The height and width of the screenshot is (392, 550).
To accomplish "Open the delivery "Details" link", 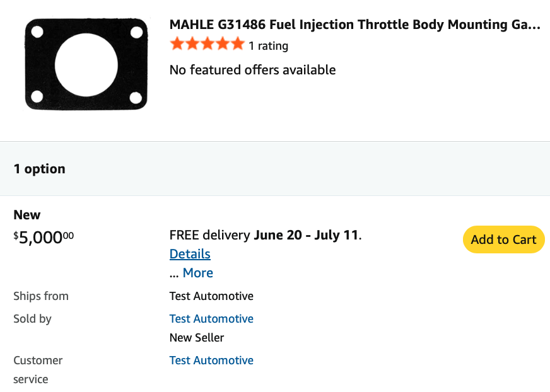I will tap(190, 254).
